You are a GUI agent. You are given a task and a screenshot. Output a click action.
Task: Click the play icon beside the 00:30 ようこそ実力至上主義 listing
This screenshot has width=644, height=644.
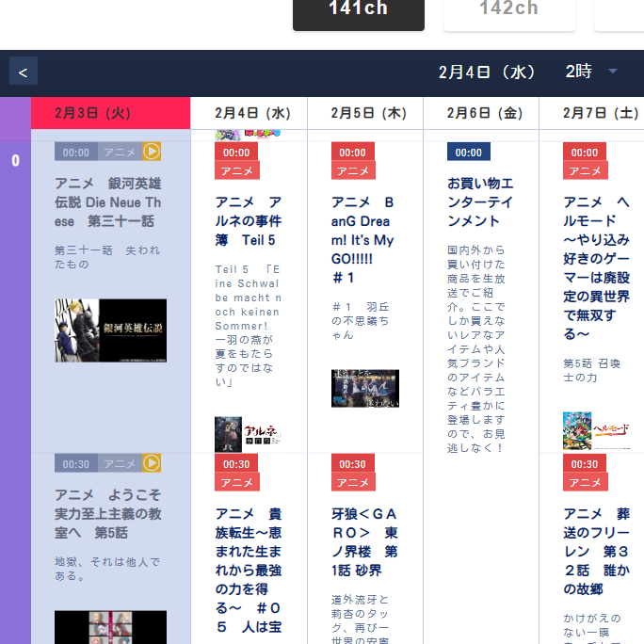[x=152, y=463]
